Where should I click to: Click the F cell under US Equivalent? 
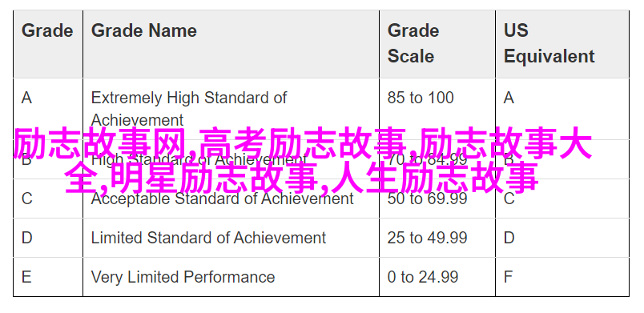tap(562, 277)
